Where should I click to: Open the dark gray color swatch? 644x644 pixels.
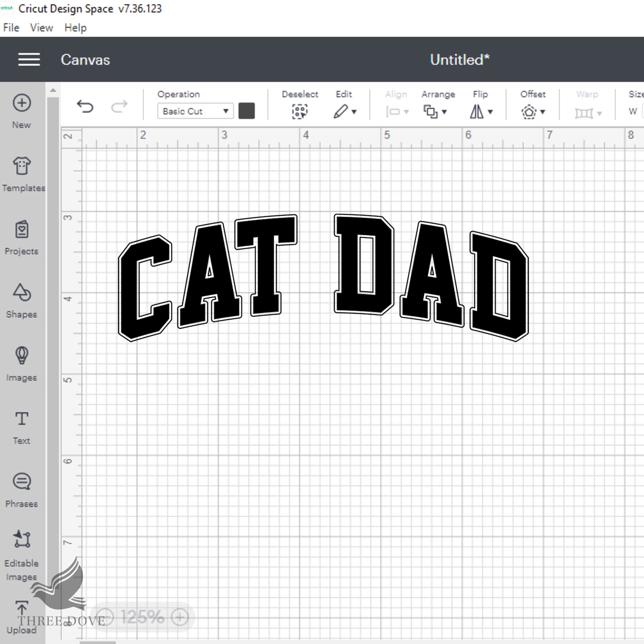246,111
